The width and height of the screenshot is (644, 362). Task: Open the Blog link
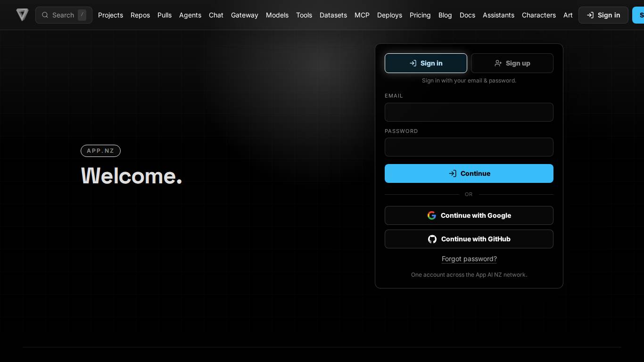445,15
